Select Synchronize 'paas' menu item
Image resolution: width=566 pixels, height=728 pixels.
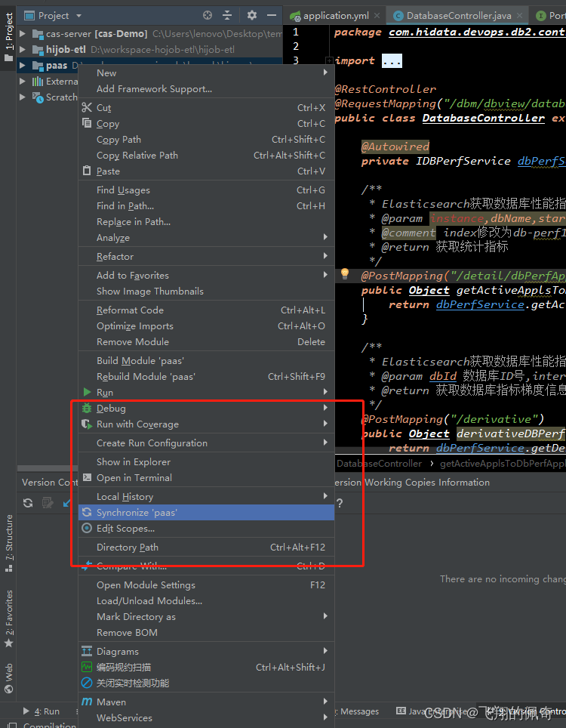click(207, 513)
